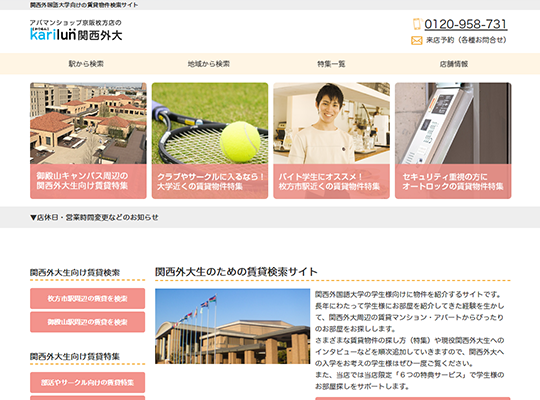Open the 特集一覧 menu item
This screenshot has height=400, width=540.
pos(331,64)
